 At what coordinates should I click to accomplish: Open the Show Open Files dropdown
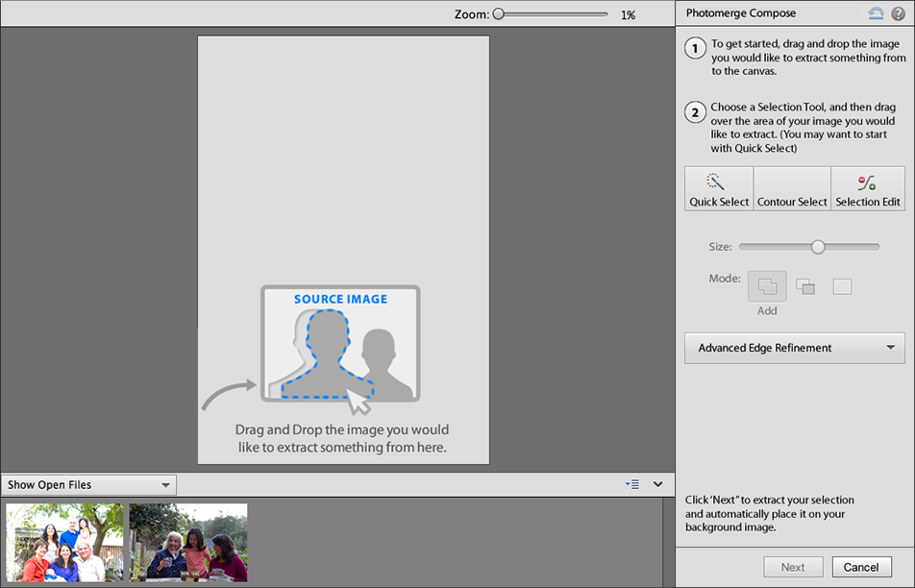tap(88, 485)
